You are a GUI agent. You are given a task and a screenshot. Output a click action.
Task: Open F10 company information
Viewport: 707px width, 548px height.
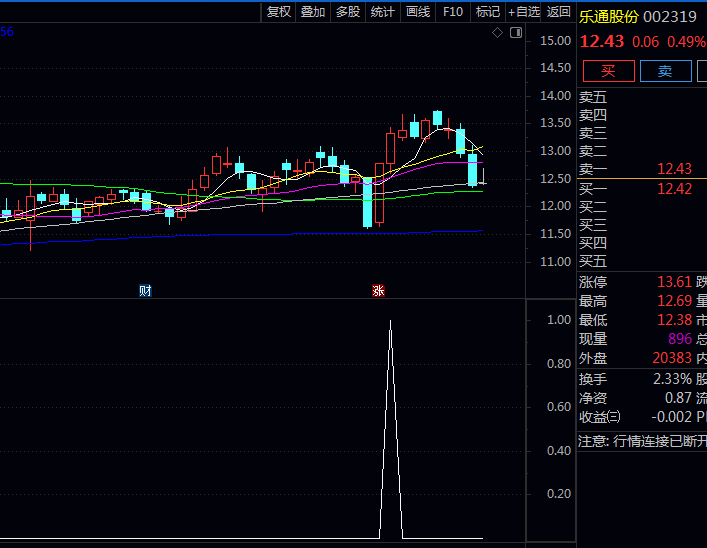[453, 12]
